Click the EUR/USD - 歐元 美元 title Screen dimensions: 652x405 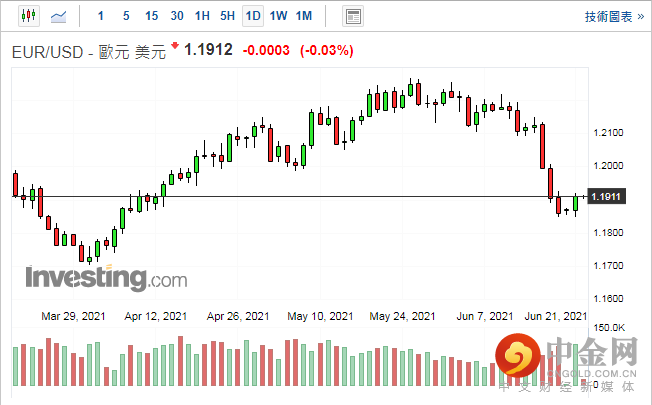89,52
